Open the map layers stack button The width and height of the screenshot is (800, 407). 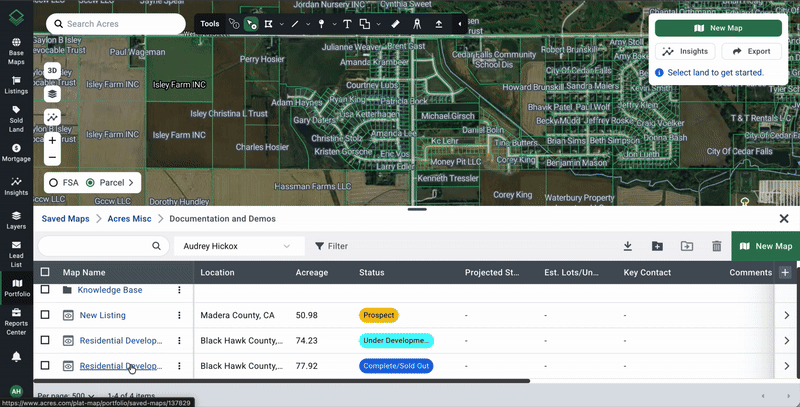(52, 94)
